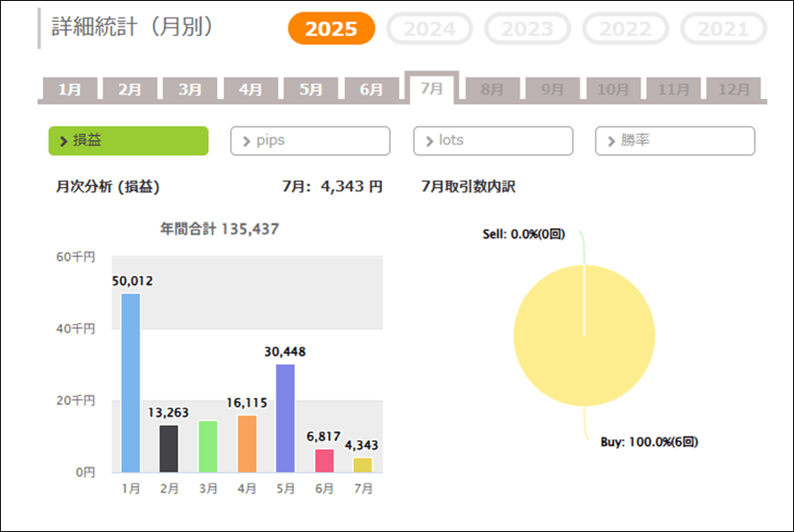The width and height of the screenshot is (794, 532).
Task: Switch to year 2024
Action: click(x=430, y=29)
